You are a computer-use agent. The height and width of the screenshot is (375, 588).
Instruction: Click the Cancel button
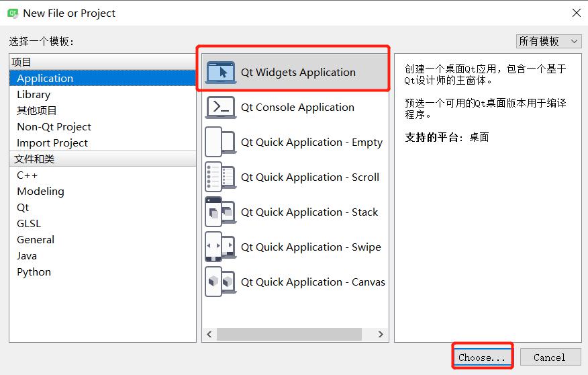pyautogui.click(x=550, y=358)
